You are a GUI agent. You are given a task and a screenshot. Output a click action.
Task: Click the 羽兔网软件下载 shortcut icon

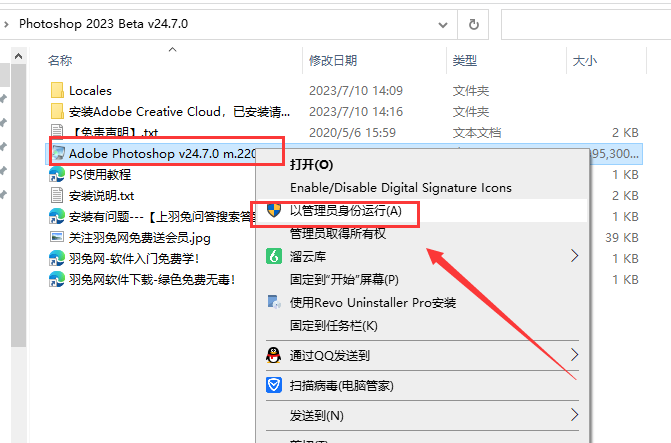click(57, 279)
